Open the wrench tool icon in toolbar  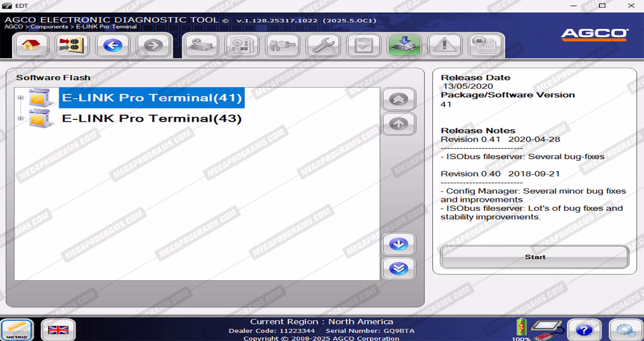323,46
